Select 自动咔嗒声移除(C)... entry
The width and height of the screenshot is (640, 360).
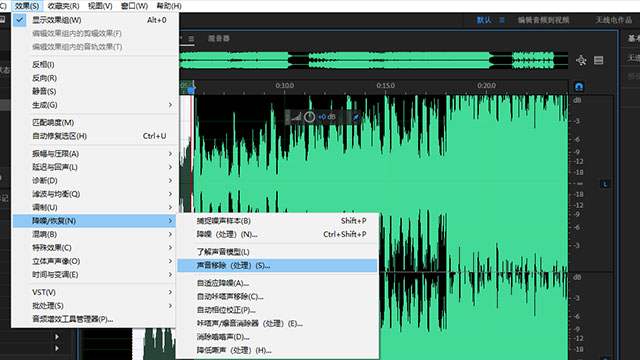pyautogui.click(x=278, y=296)
